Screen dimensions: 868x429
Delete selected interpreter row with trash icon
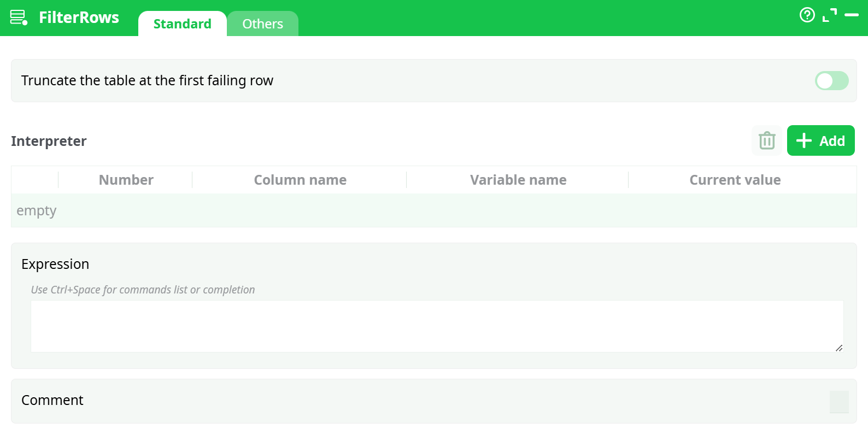pos(767,140)
